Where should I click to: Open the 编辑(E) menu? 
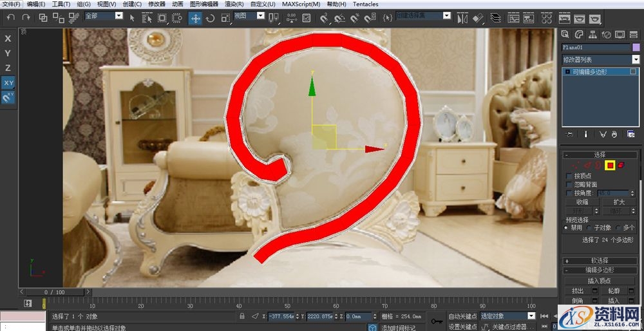coord(36,4)
